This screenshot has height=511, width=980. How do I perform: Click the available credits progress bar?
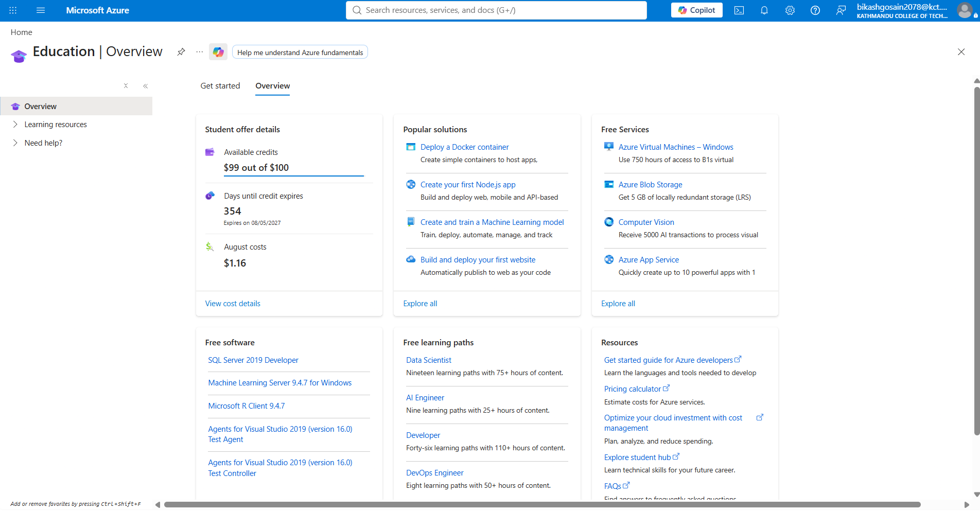click(x=294, y=176)
